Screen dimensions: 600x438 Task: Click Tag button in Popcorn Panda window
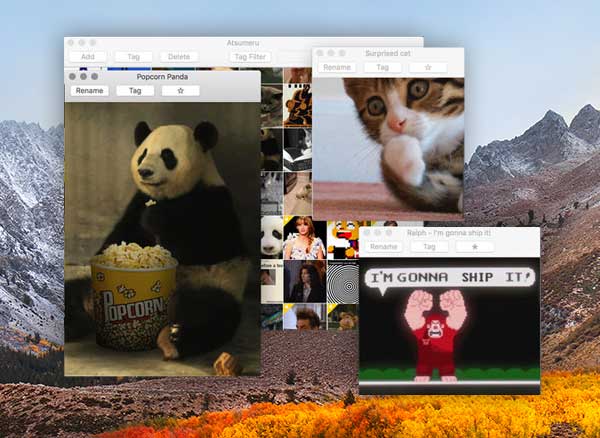[x=135, y=91]
